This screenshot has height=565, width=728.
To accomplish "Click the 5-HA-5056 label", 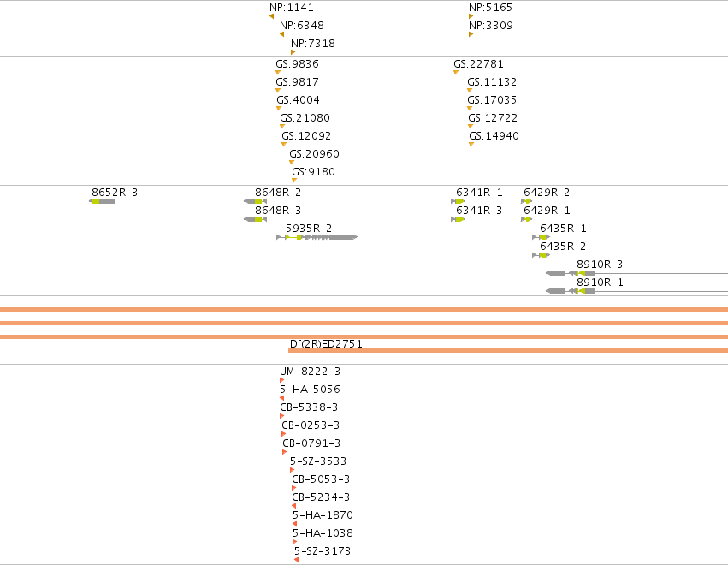I will [311, 390].
